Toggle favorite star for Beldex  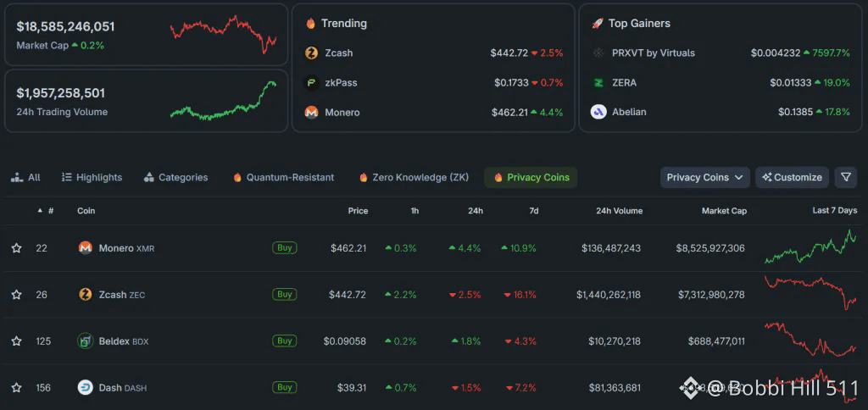16,341
